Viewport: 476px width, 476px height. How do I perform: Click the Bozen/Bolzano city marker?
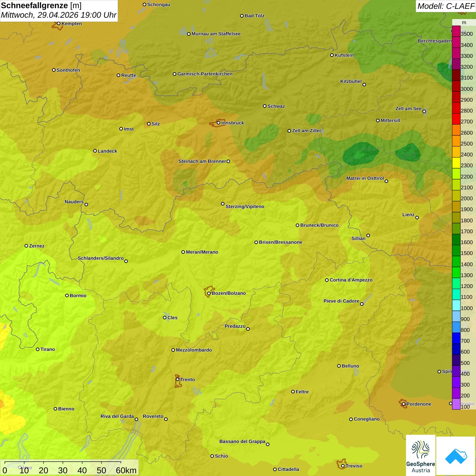point(209,293)
